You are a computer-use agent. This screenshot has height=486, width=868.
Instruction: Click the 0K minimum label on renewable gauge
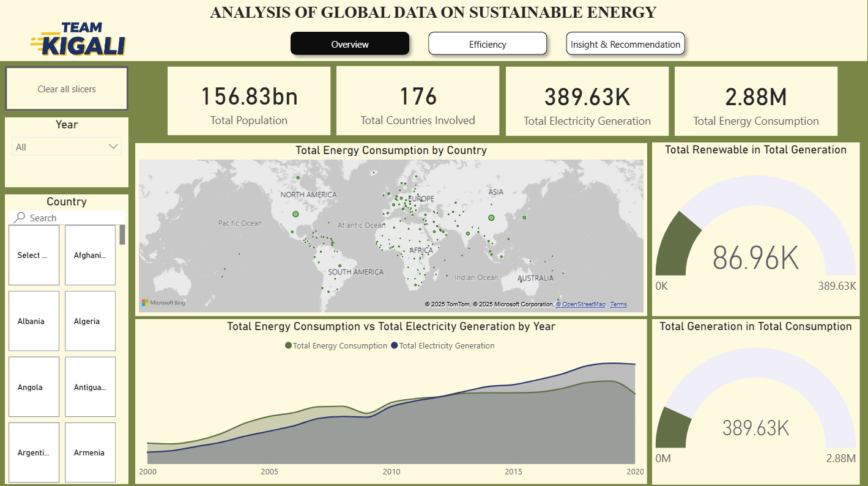click(x=662, y=286)
